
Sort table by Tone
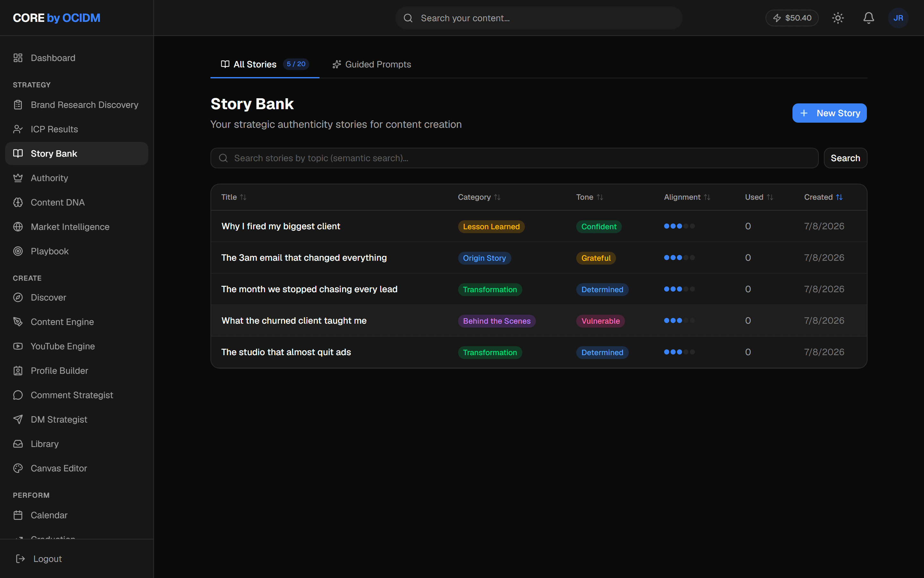click(x=589, y=197)
